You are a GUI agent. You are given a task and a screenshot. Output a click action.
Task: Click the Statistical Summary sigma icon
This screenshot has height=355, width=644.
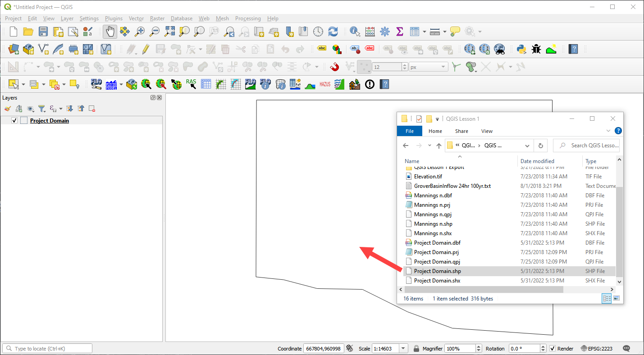[399, 32]
